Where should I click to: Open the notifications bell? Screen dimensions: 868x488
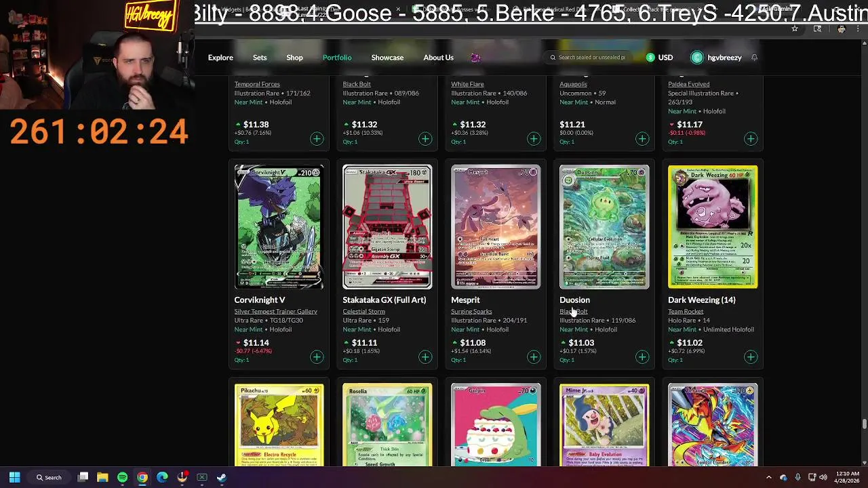click(x=754, y=58)
